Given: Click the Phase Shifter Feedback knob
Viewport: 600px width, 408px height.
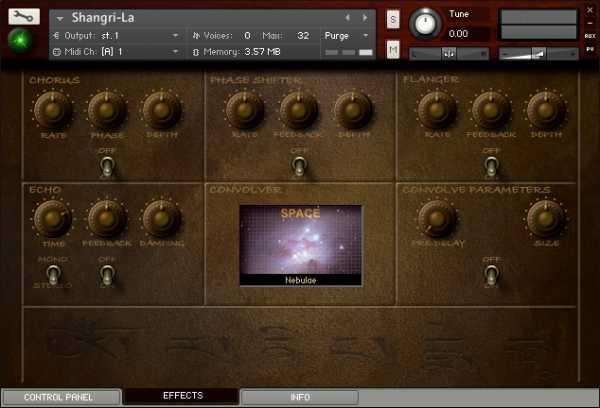Looking at the screenshot, I should point(299,110).
